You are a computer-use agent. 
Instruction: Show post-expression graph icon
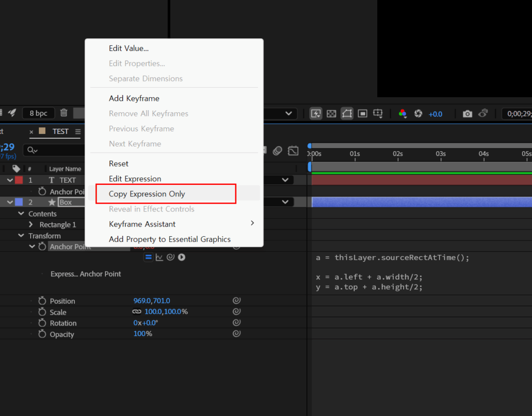(x=159, y=257)
